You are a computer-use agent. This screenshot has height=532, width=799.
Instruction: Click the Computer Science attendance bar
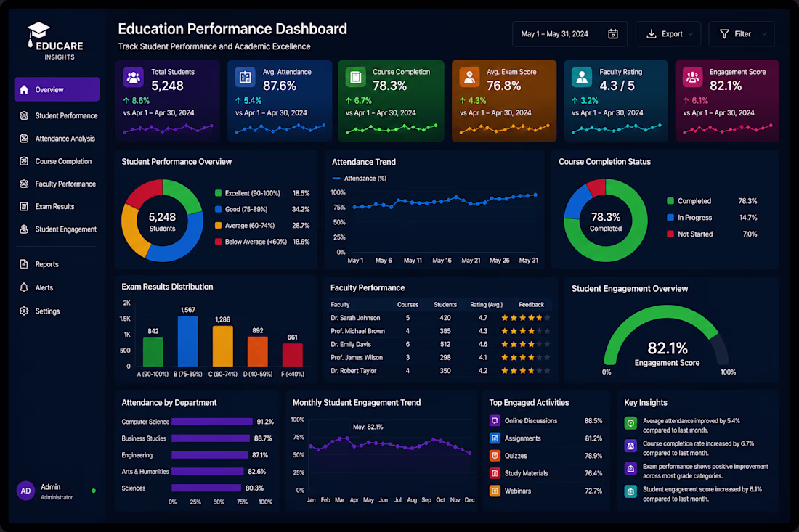[212, 422]
